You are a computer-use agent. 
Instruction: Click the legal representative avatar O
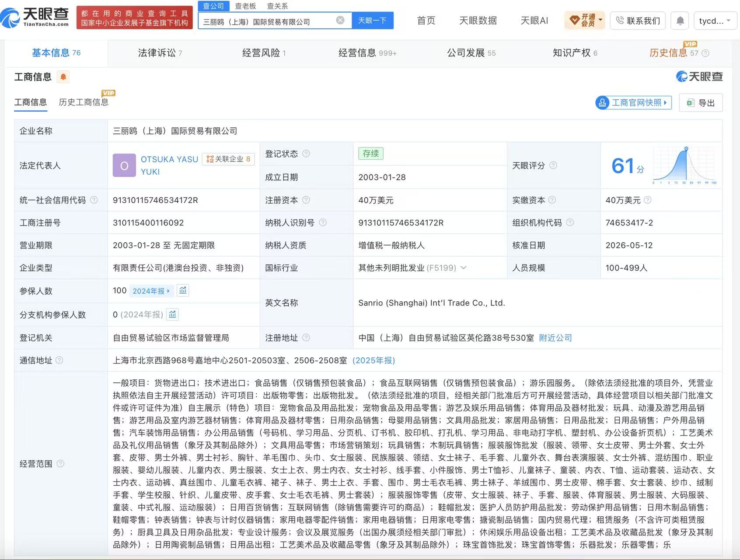point(124,165)
